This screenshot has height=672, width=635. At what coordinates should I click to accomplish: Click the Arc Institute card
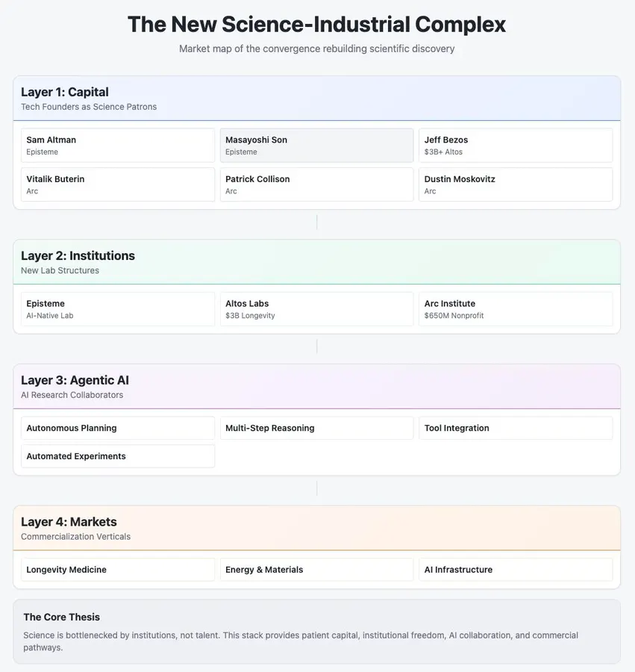(515, 309)
